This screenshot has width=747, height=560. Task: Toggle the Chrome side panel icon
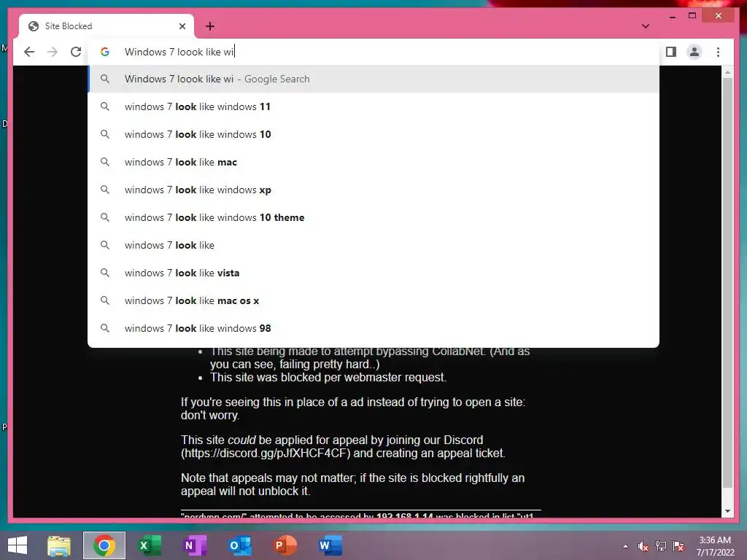671,52
